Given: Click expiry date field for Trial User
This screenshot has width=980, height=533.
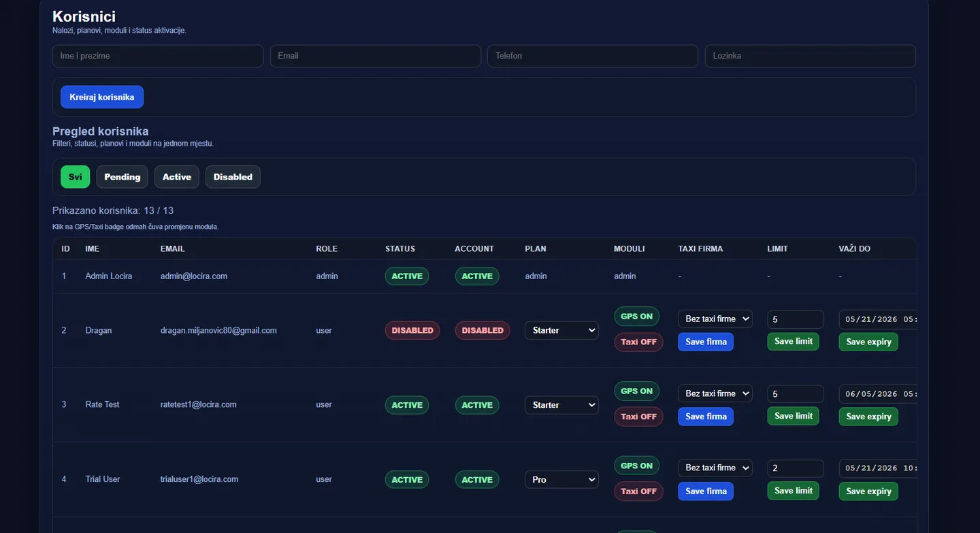Looking at the screenshot, I should tap(878, 468).
